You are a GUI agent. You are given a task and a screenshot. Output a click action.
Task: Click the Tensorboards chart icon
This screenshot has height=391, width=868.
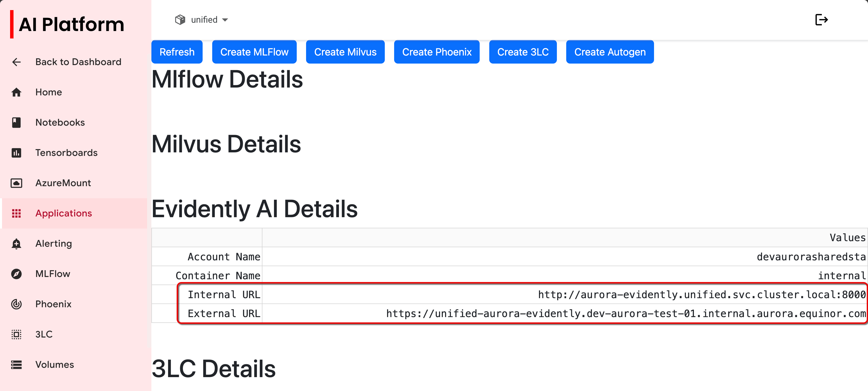coord(16,153)
